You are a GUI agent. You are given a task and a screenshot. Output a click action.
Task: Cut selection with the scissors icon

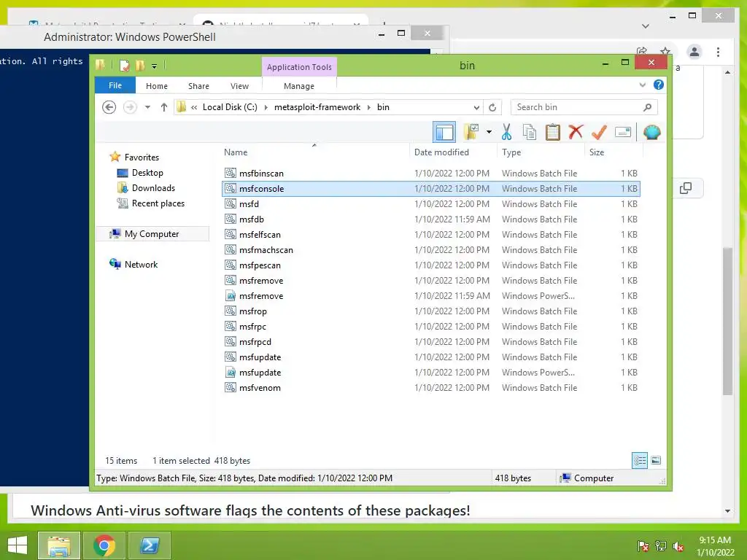click(506, 132)
